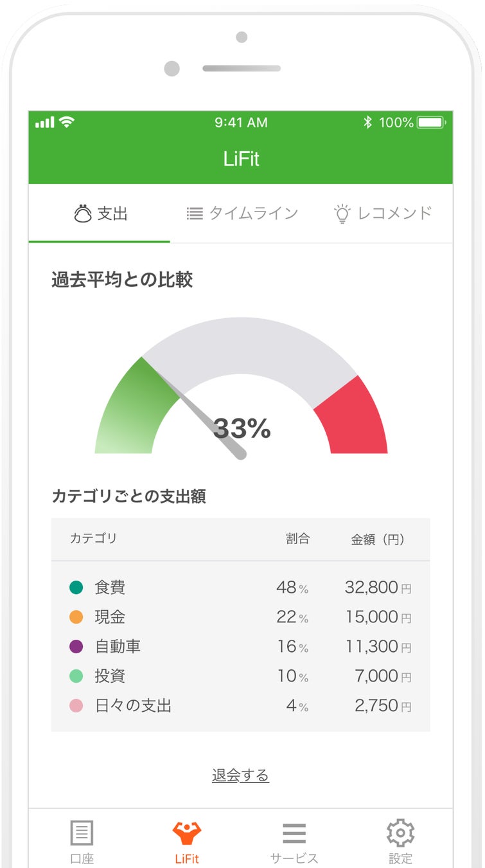Screen dimensions: 485x868
Task: Tap the battery indicator icon
Action: coord(431,122)
